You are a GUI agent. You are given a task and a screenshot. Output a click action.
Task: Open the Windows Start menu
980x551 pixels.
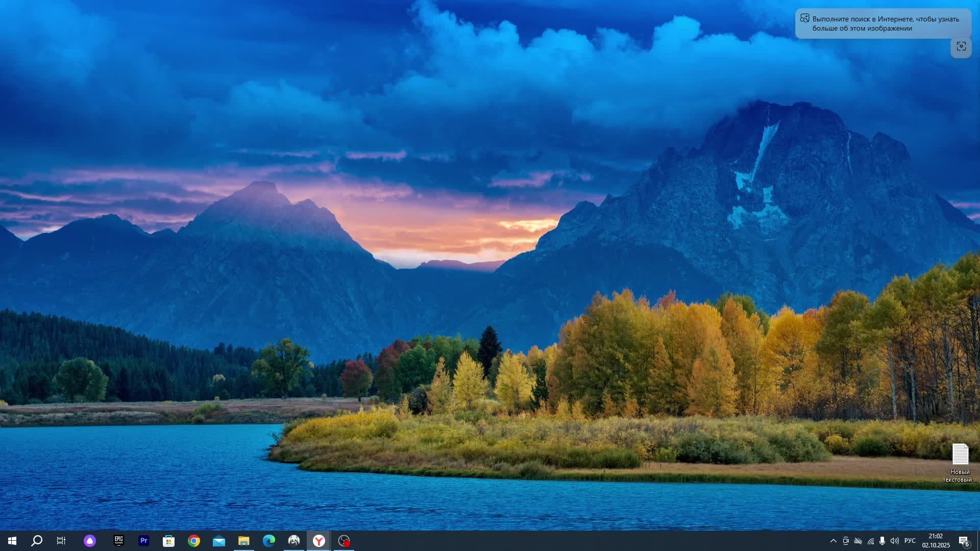click(12, 541)
